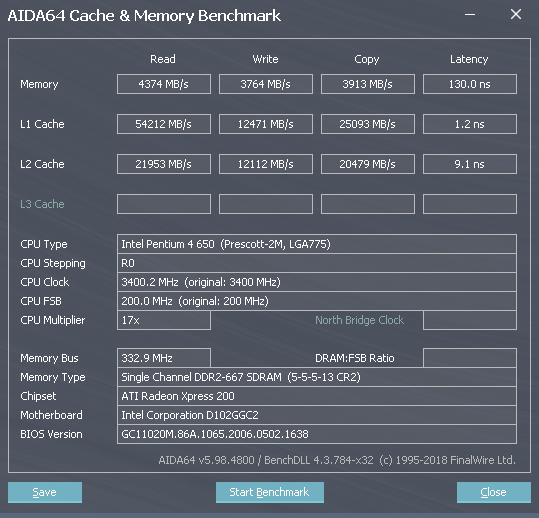Click the North Bridge Clock label
The width and height of the screenshot is (539, 518).
coord(360,320)
